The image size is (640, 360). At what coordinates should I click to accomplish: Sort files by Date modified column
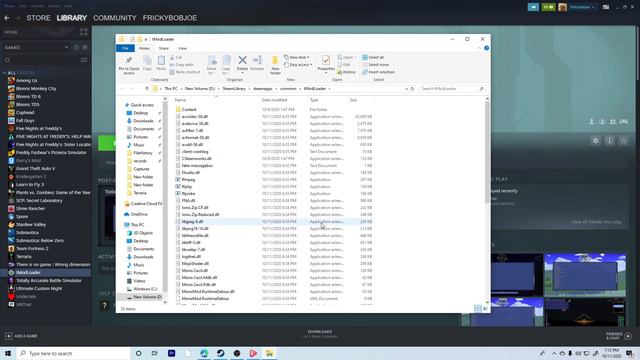pos(274,100)
